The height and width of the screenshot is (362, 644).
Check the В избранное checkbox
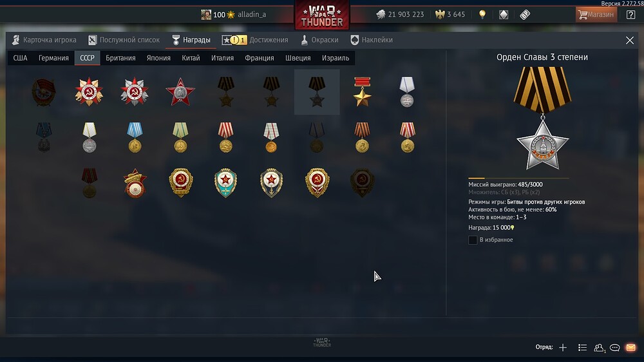[x=473, y=240]
